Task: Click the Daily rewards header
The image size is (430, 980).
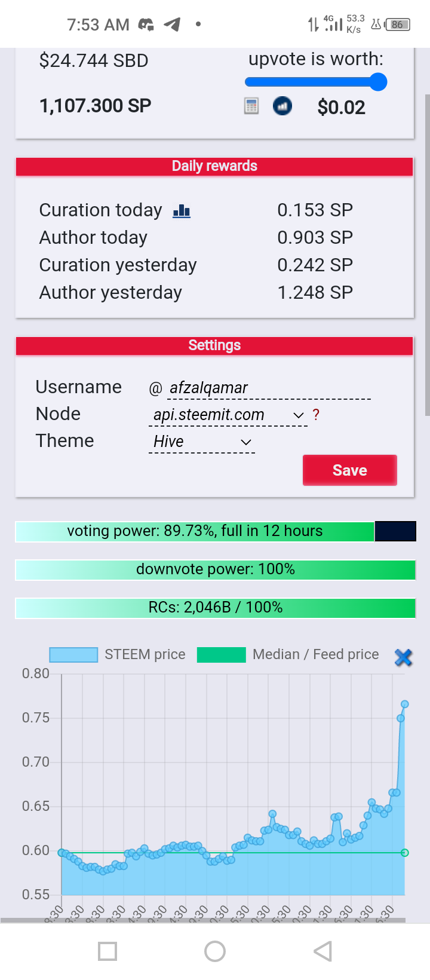Action: [x=214, y=166]
